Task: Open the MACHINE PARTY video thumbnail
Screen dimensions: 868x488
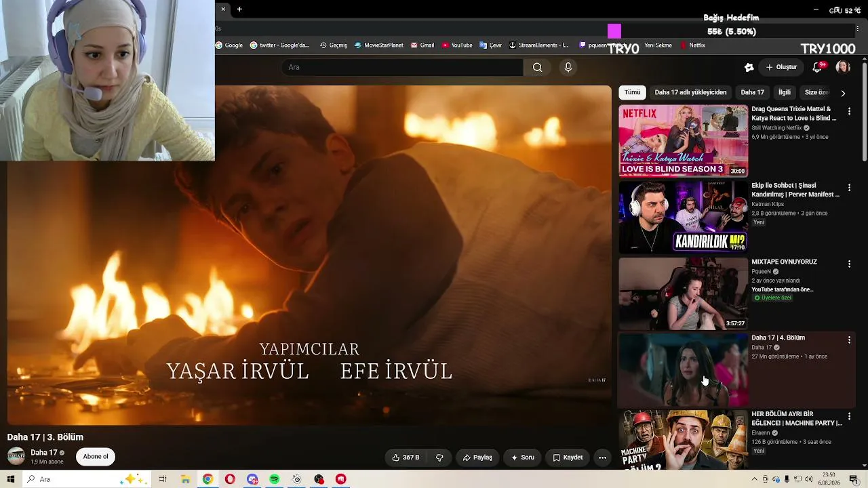Action: (x=683, y=439)
